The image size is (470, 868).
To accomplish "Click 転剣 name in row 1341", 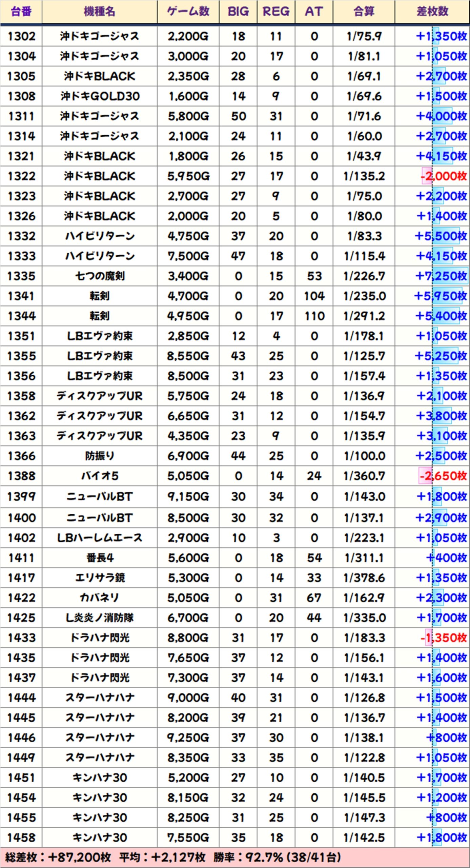I will [x=100, y=296].
